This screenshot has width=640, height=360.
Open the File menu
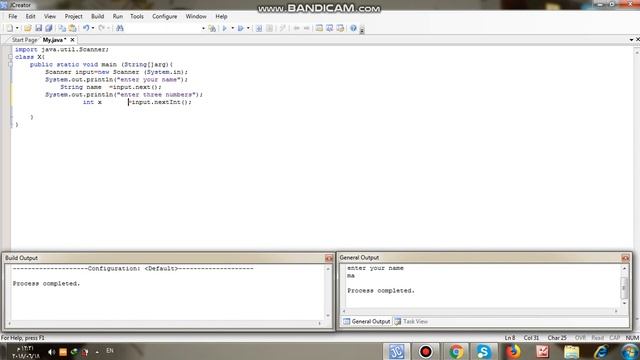tap(13, 16)
